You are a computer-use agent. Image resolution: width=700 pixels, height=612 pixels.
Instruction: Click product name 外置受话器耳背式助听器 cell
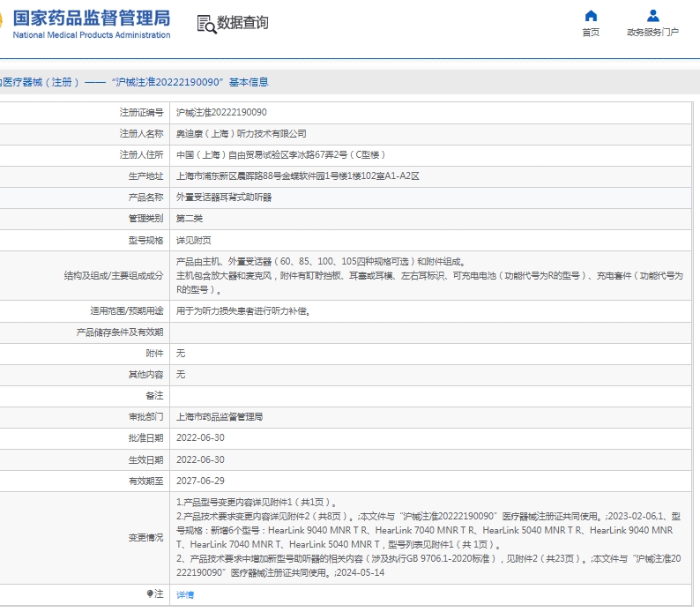[224, 198]
